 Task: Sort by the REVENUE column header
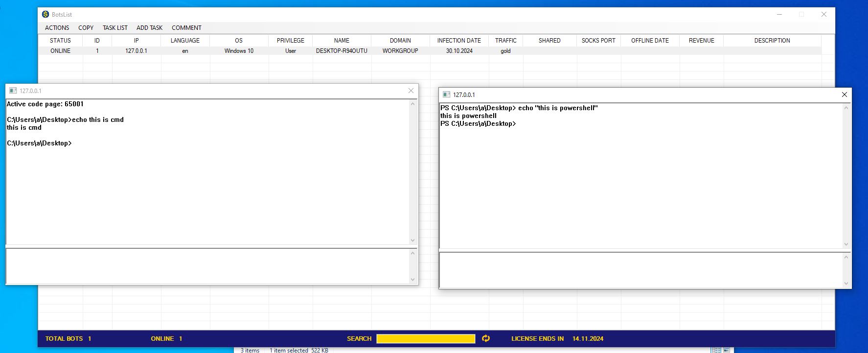(x=701, y=41)
